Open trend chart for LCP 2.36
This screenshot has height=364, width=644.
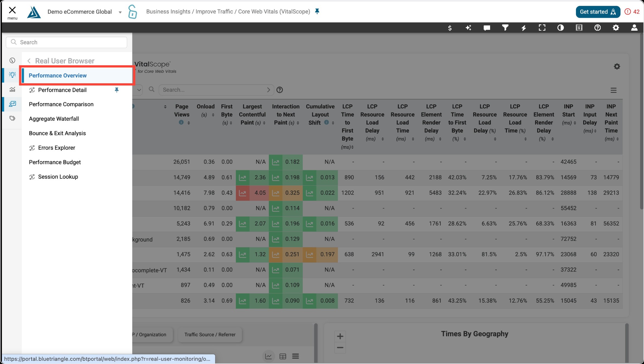243,178
